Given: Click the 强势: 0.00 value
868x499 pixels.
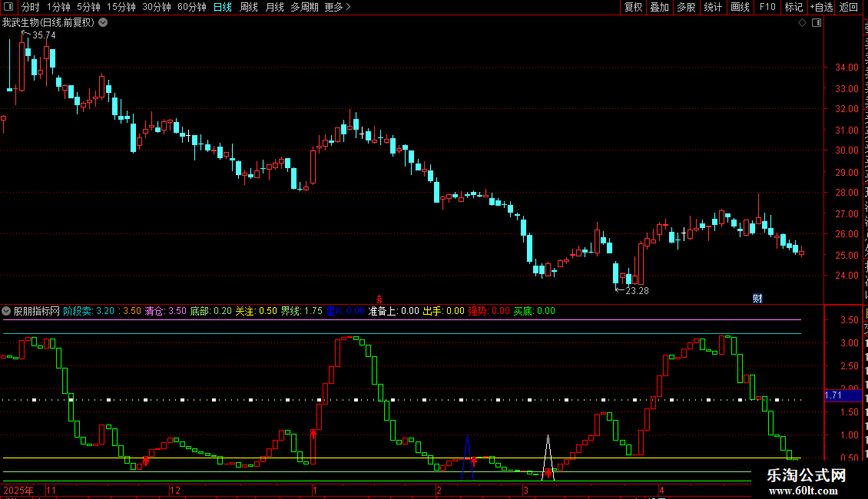Looking at the screenshot, I should (x=489, y=311).
